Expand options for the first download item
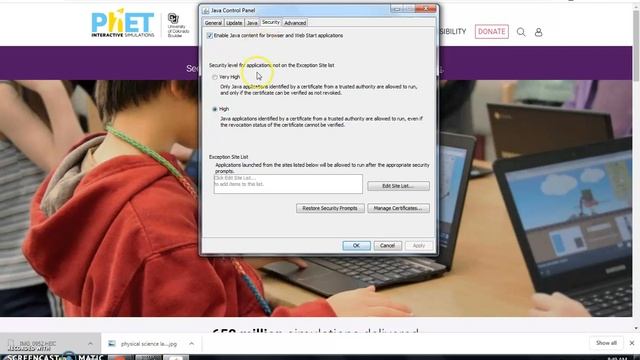640x360 pixels. pyautogui.click(x=90, y=344)
